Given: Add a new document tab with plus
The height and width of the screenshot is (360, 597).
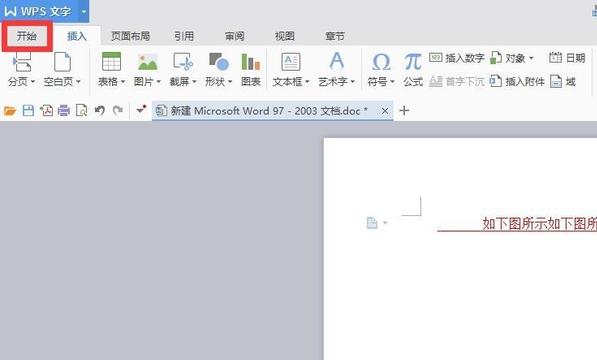Looking at the screenshot, I should coord(404,111).
